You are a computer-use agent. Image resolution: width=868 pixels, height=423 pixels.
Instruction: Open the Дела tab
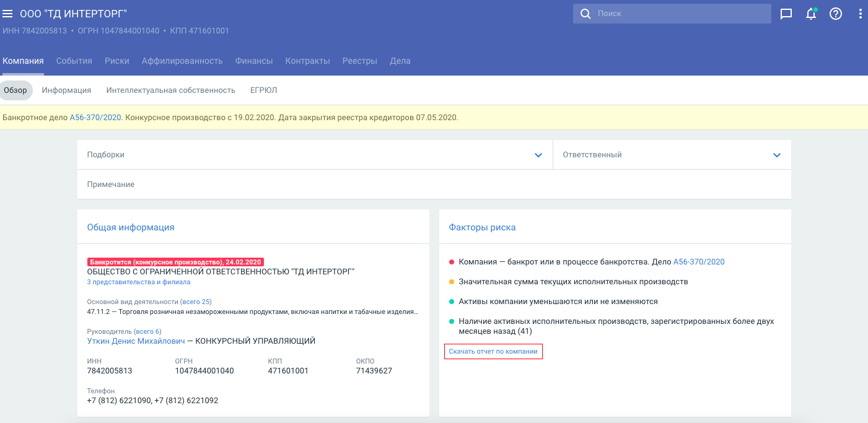click(x=400, y=61)
